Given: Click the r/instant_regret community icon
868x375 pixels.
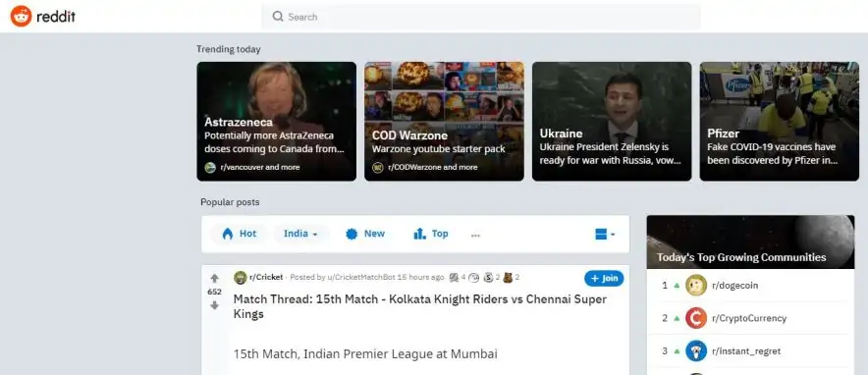Looking at the screenshot, I should (696, 350).
